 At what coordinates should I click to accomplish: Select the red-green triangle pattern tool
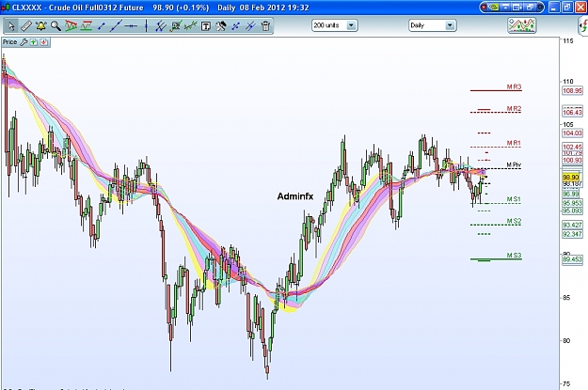71,26
